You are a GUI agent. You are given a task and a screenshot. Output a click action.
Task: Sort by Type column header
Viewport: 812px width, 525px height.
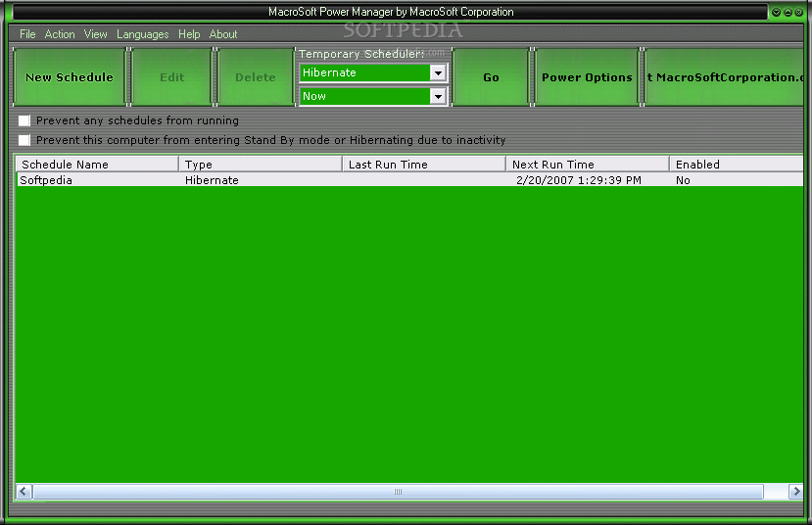(261, 165)
